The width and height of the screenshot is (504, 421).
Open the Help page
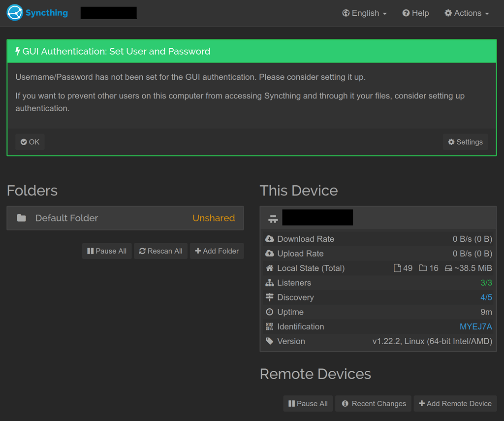[415, 13]
